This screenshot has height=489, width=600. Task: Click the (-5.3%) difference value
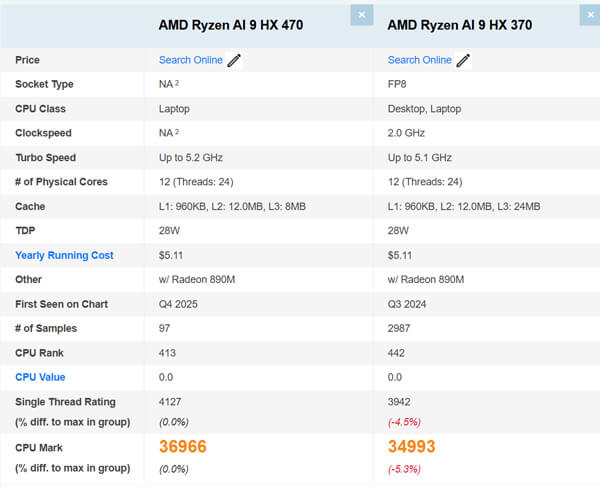coord(404,469)
